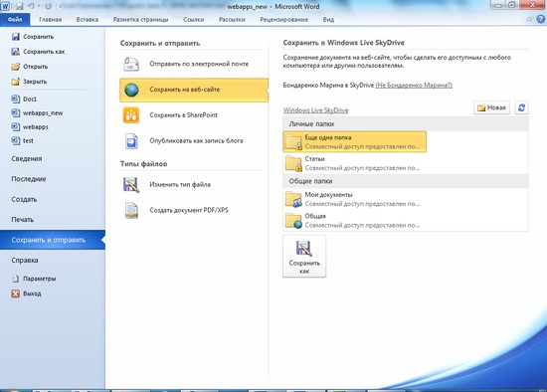Image resolution: width=547 pixels, height=392 pixels.
Task: Click the Личные папки section header
Action: click(x=406, y=124)
